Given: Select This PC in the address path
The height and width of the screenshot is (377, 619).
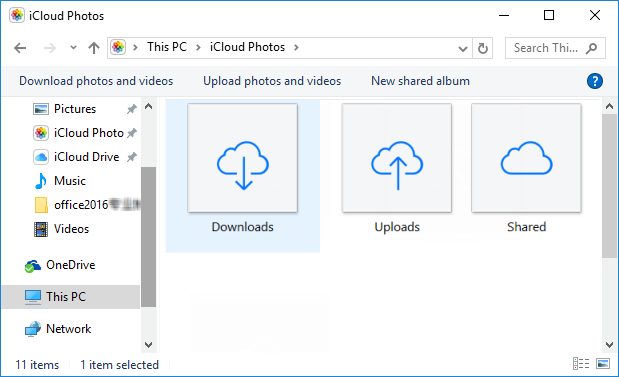Looking at the screenshot, I should tap(167, 47).
